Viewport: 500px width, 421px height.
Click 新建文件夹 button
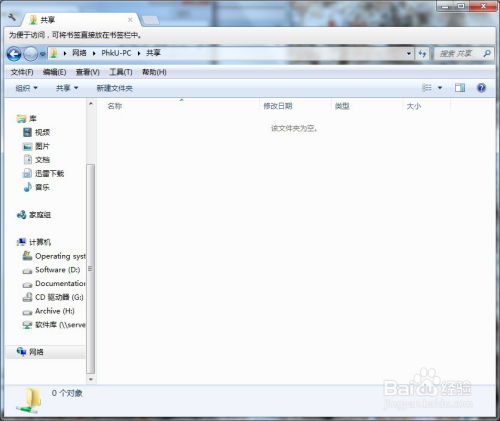point(114,88)
